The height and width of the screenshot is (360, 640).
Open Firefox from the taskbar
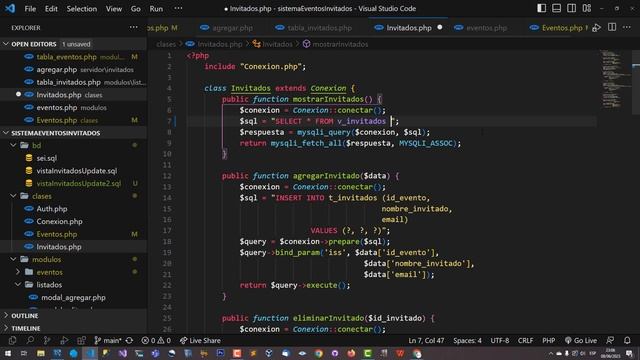click(351, 353)
